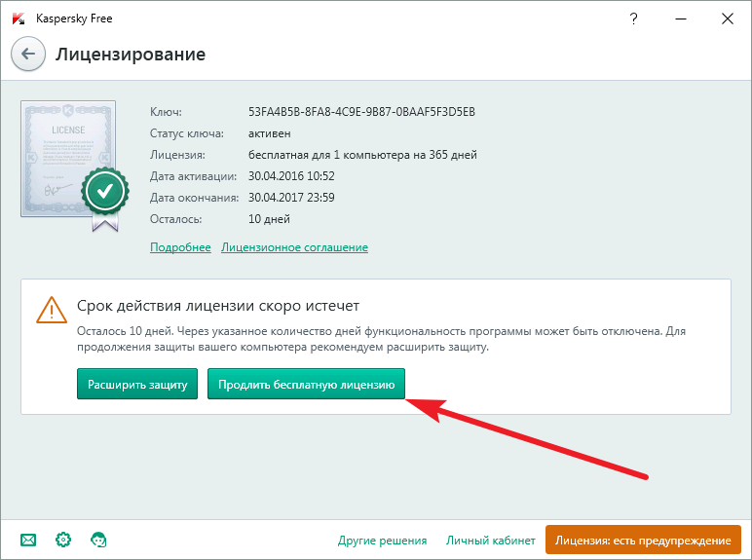Open help with the question mark
The image size is (752, 560).
pyautogui.click(x=633, y=19)
